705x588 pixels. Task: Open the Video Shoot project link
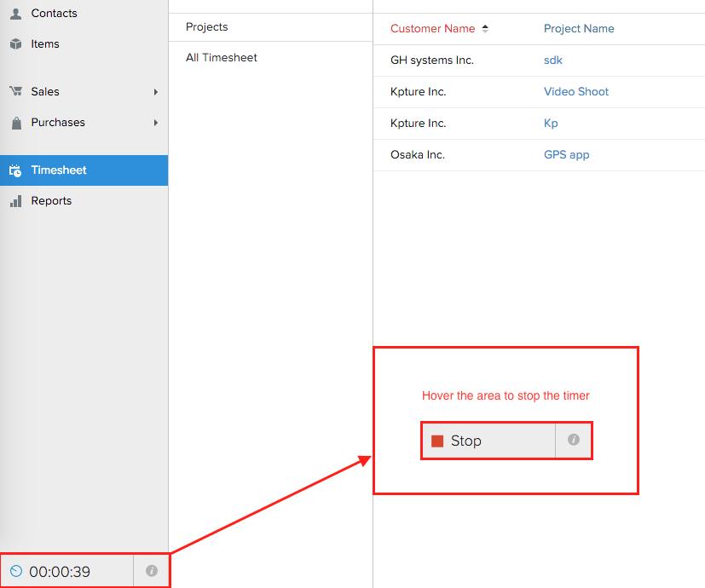pyautogui.click(x=576, y=92)
